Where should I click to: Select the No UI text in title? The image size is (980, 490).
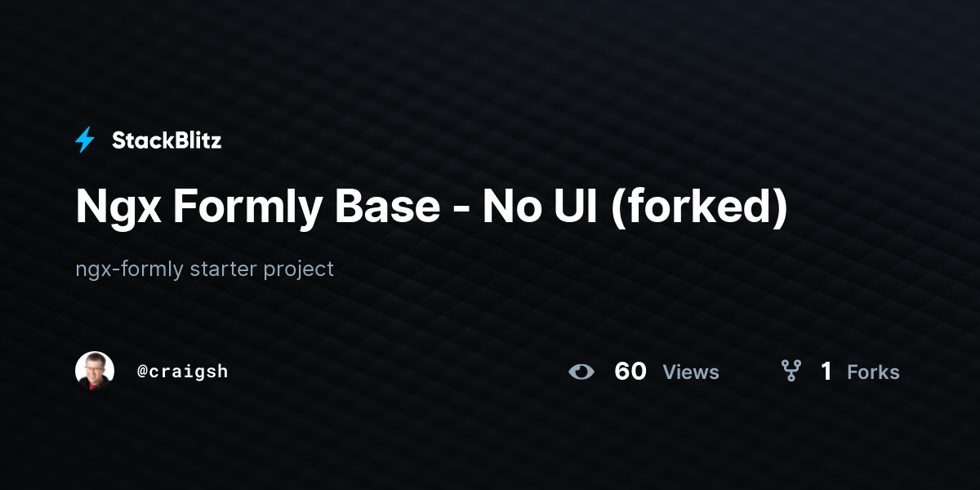pyautogui.click(x=539, y=207)
